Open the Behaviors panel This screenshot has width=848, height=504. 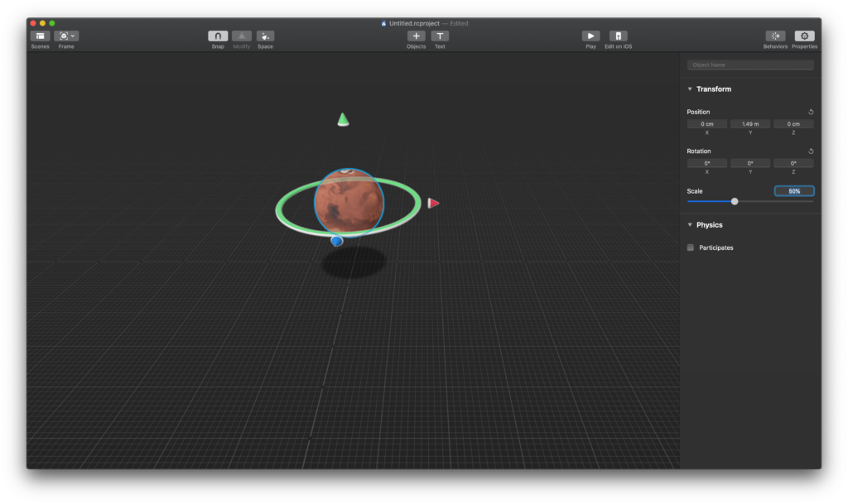(775, 36)
